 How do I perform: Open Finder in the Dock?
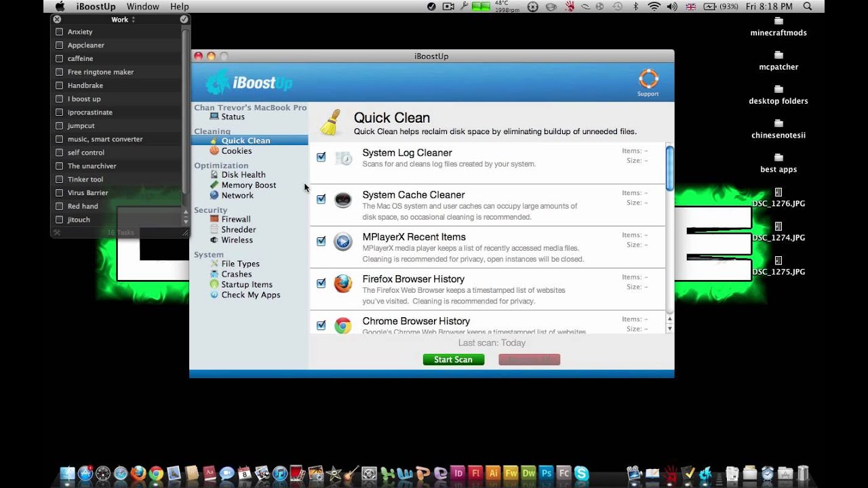(67, 474)
